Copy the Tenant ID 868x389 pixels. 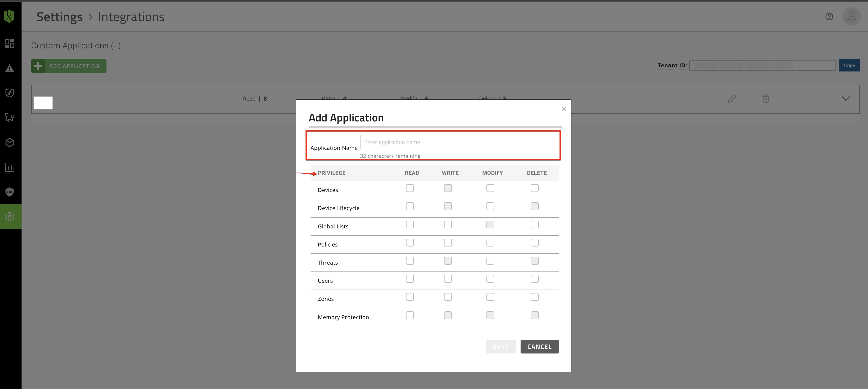(849, 65)
